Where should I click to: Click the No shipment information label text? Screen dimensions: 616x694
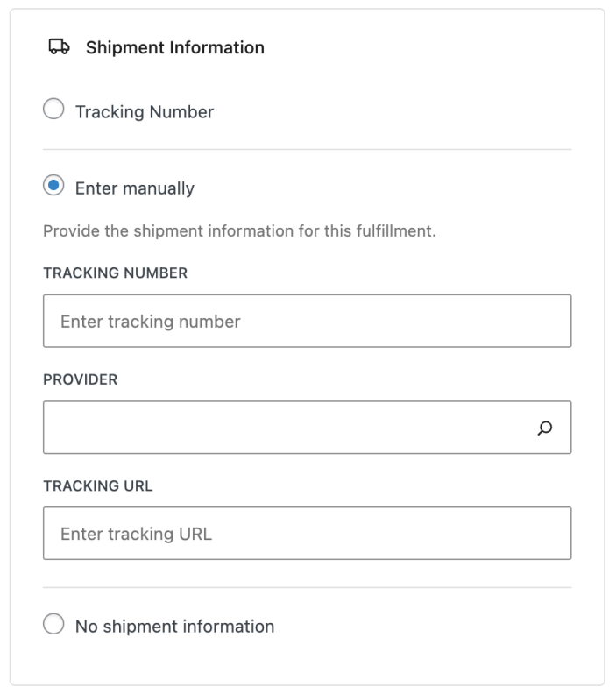(x=174, y=627)
